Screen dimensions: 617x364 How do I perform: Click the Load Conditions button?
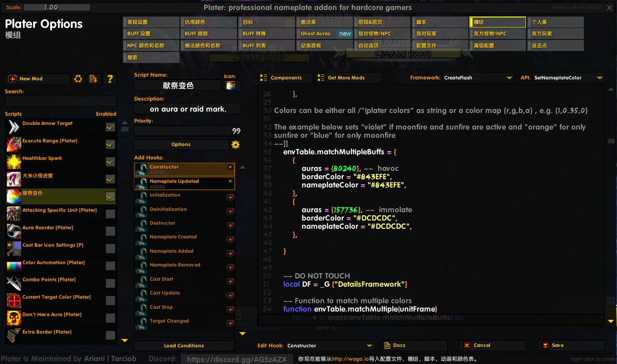(184, 346)
